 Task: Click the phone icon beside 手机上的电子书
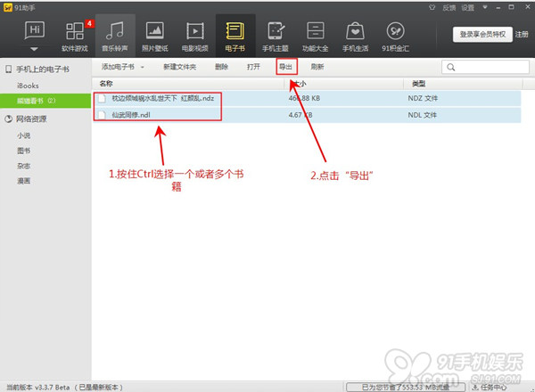coord(8,69)
